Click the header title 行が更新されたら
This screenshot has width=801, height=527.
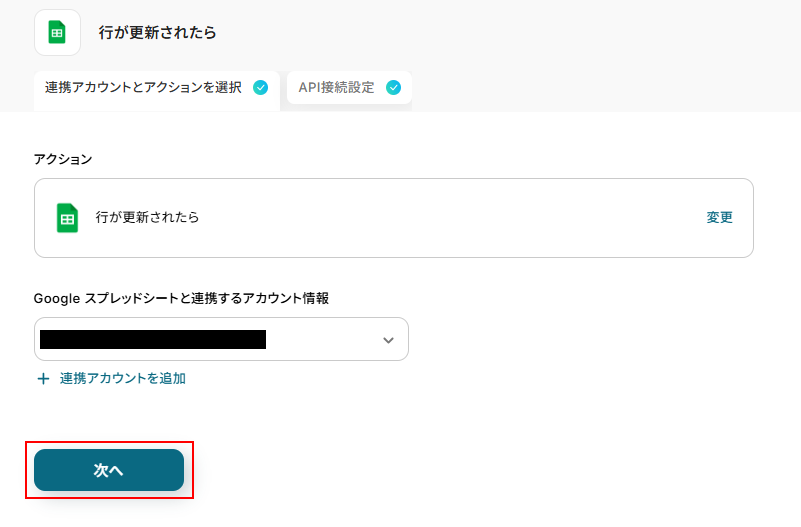tap(157, 32)
